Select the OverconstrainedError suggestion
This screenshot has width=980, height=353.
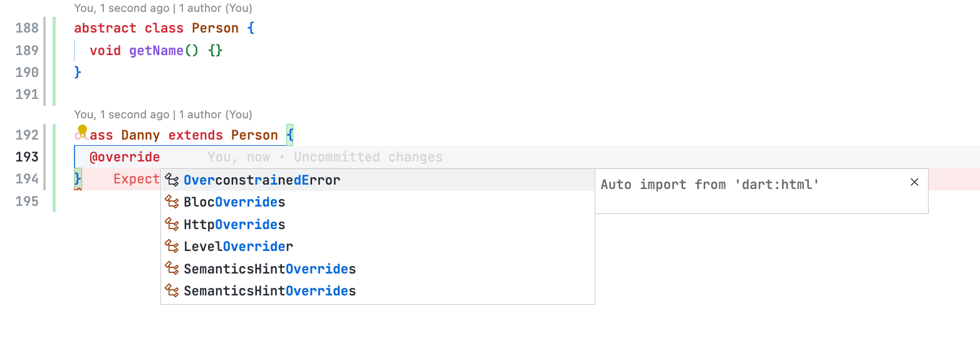tap(378, 180)
